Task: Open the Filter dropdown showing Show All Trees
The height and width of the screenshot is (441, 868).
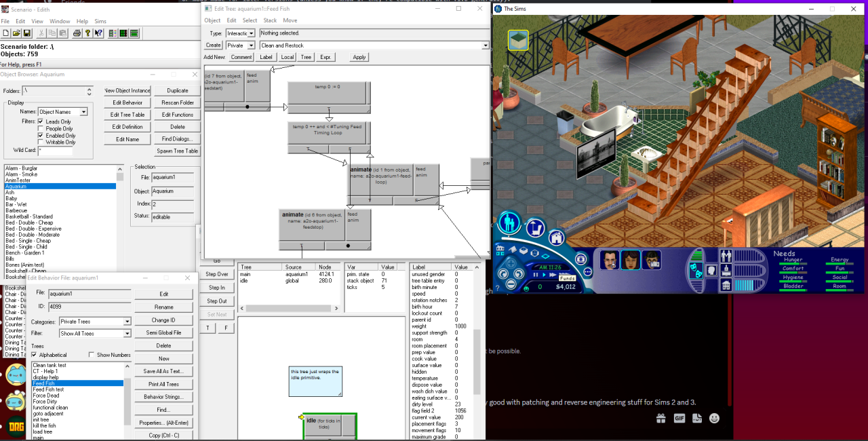Action: point(95,334)
